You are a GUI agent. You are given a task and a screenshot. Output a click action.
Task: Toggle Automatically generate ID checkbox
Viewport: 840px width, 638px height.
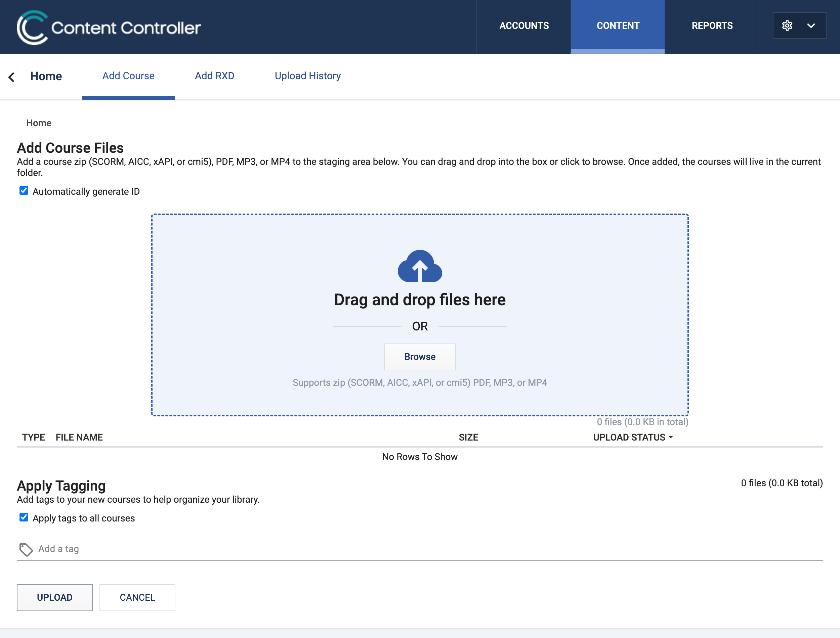24,191
